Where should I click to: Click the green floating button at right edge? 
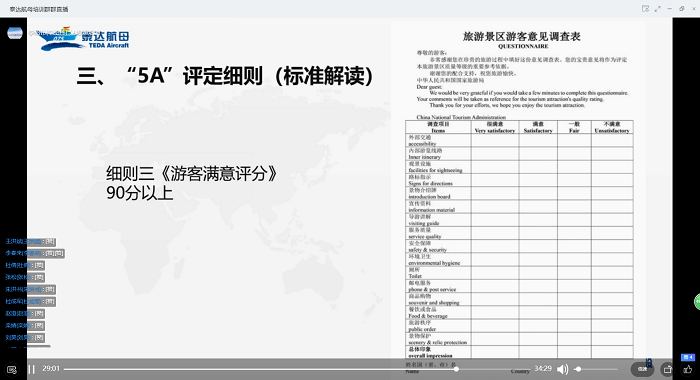(697, 301)
